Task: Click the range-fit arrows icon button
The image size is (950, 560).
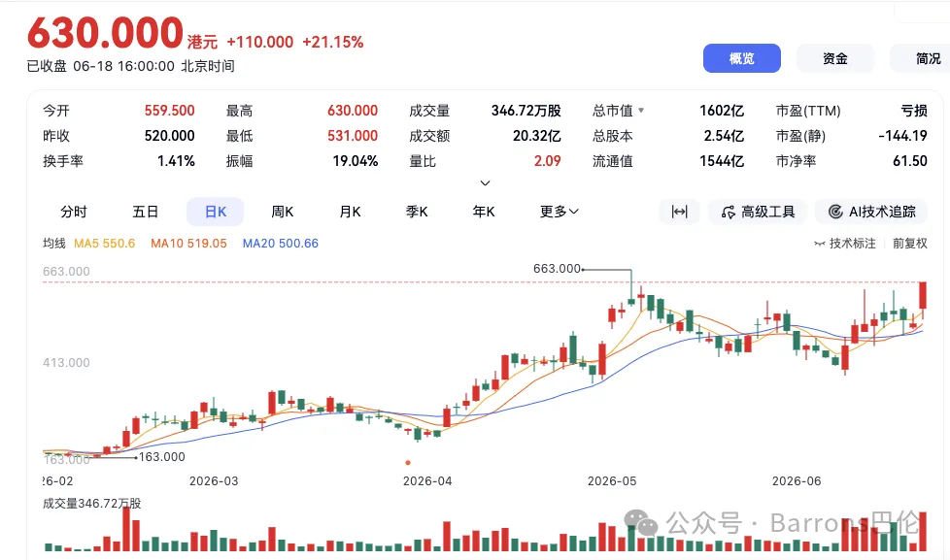Action: pos(679,212)
